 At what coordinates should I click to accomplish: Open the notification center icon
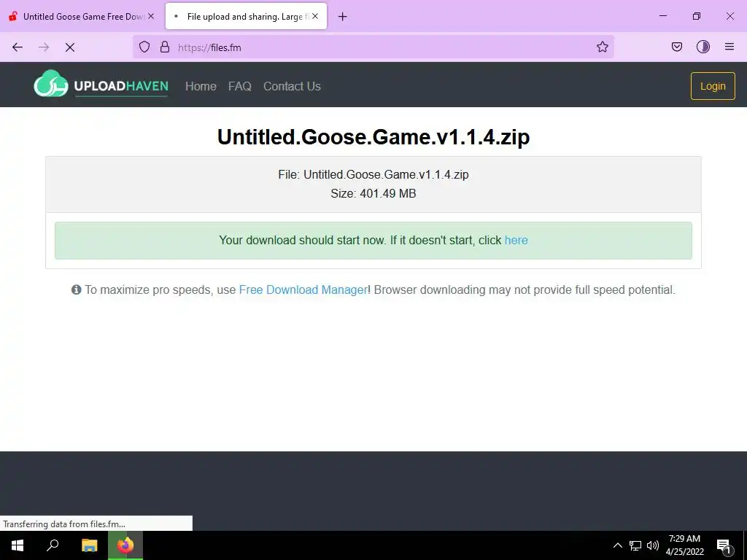(x=724, y=545)
